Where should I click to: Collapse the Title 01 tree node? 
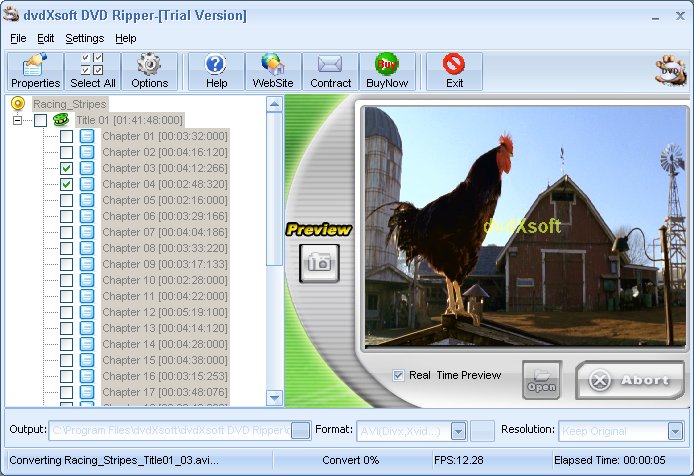tap(17, 120)
